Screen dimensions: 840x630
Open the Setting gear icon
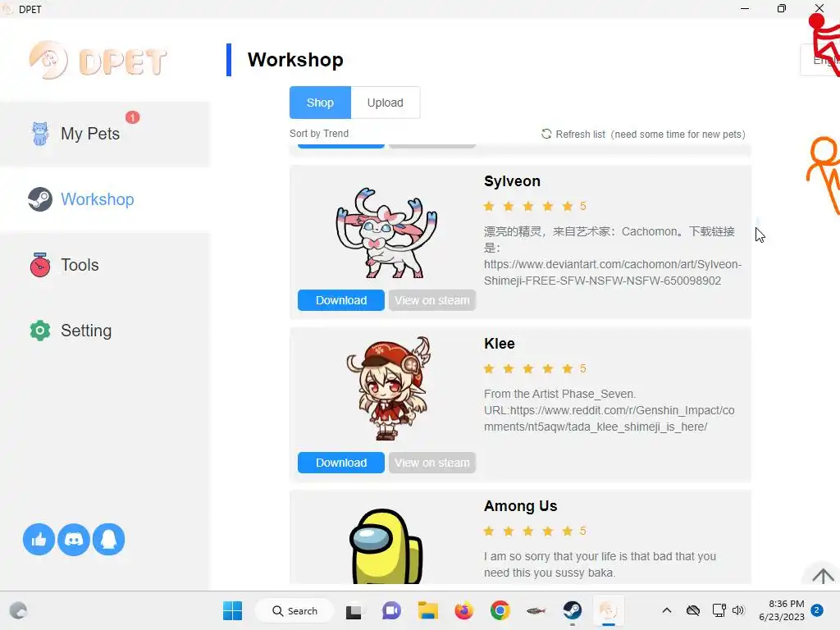click(40, 331)
